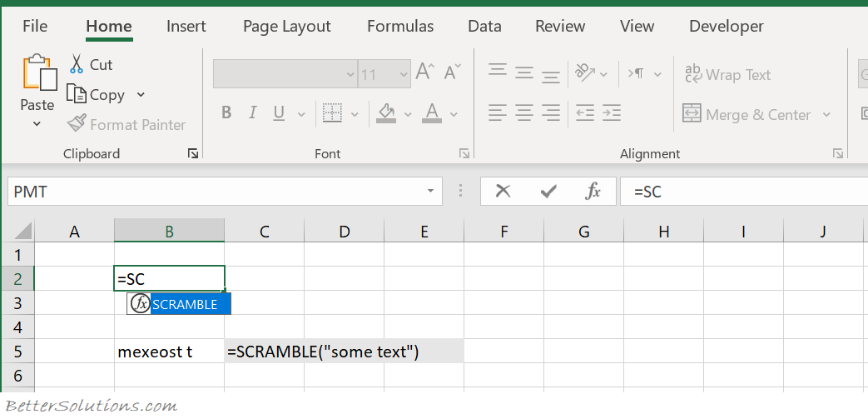868x419 pixels.
Task: Click the Copy button
Action: 95,95
